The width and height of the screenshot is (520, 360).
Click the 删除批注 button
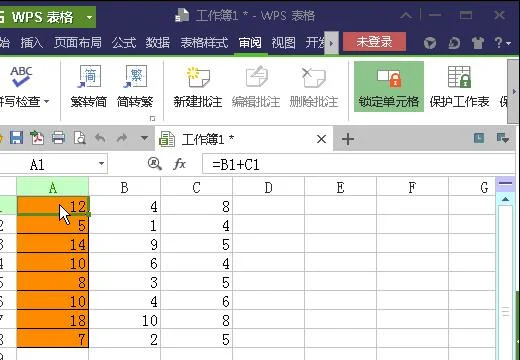tap(314, 87)
